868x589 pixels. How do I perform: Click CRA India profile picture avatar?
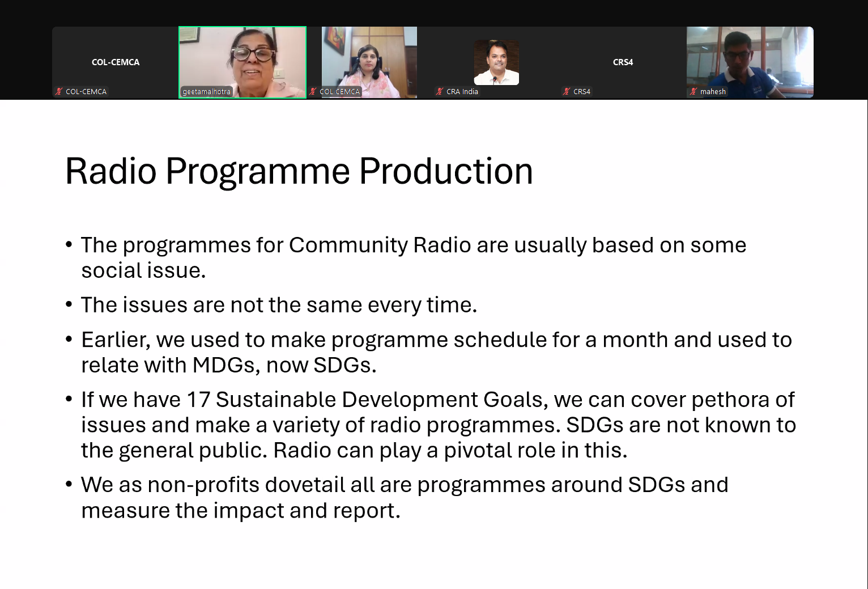(x=496, y=62)
